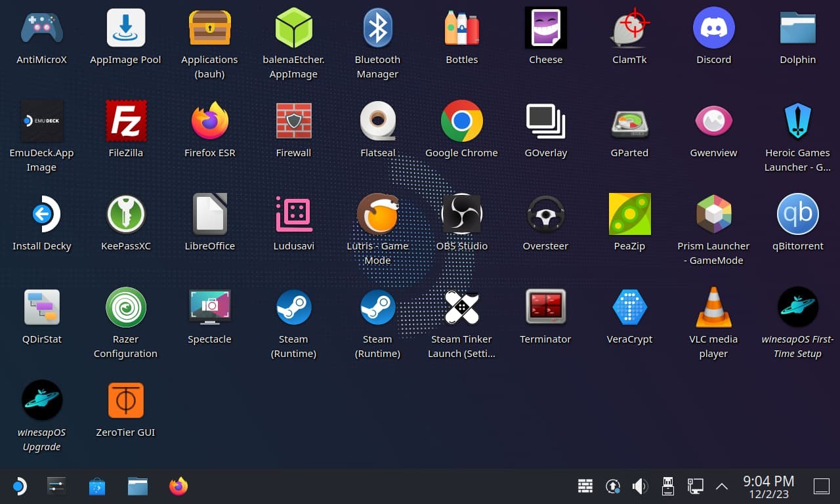Open winesapOS First-Time Setup icon

tap(798, 308)
